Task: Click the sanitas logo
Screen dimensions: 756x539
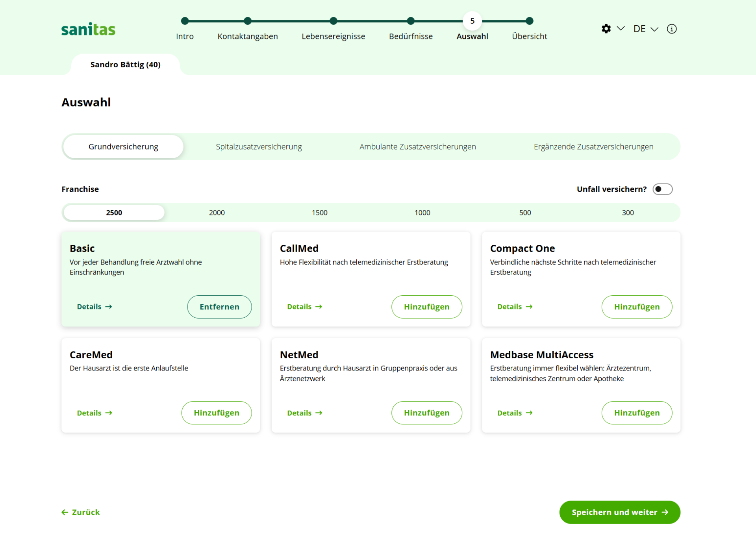Action: (x=88, y=29)
